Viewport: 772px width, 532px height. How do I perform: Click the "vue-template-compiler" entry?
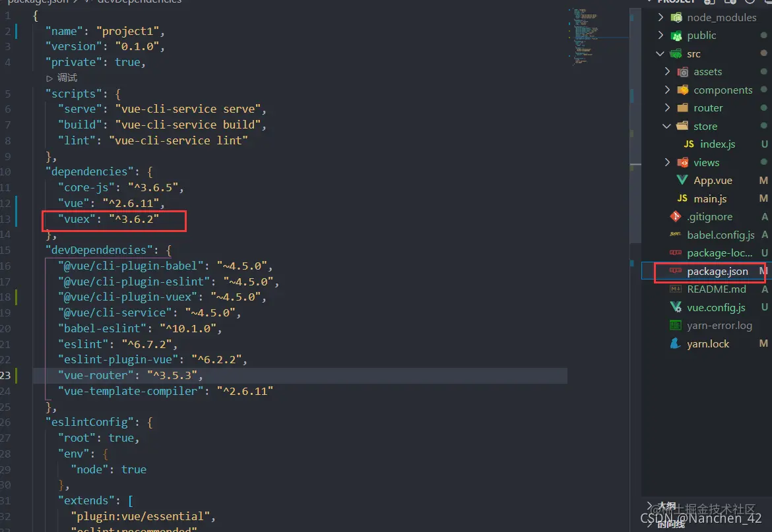point(166,391)
